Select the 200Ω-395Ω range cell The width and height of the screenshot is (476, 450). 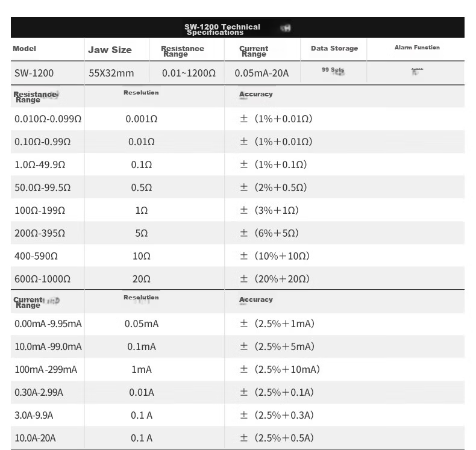pos(40,233)
